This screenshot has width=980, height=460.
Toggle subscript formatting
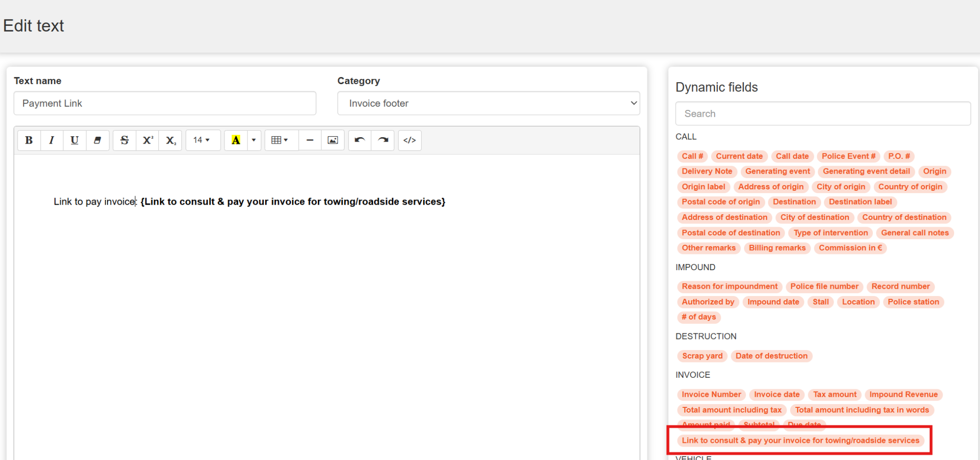[x=171, y=140]
